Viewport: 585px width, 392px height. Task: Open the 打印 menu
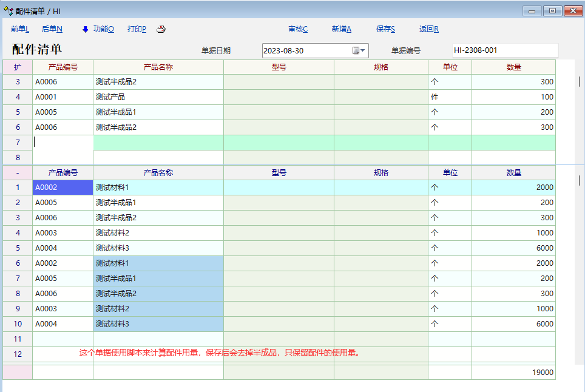137,29
